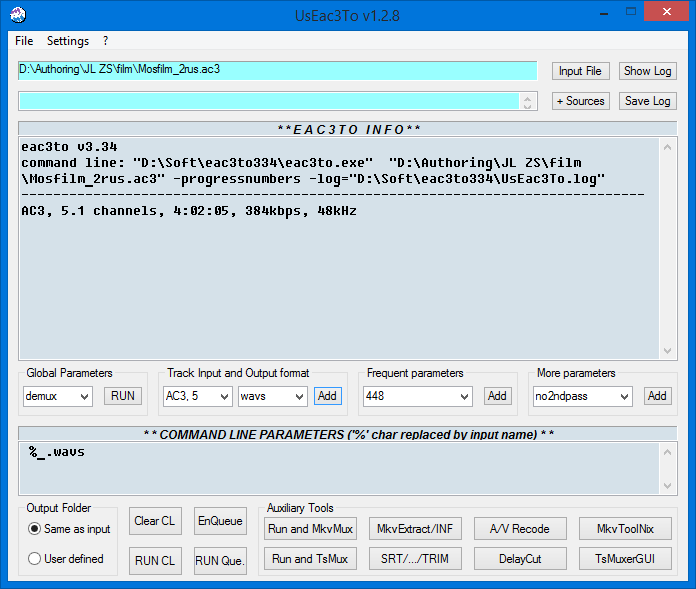Image resolution: width=696 pixels, height=589 pixels.
Task: Click the input file path field
Action: (277, 71)
